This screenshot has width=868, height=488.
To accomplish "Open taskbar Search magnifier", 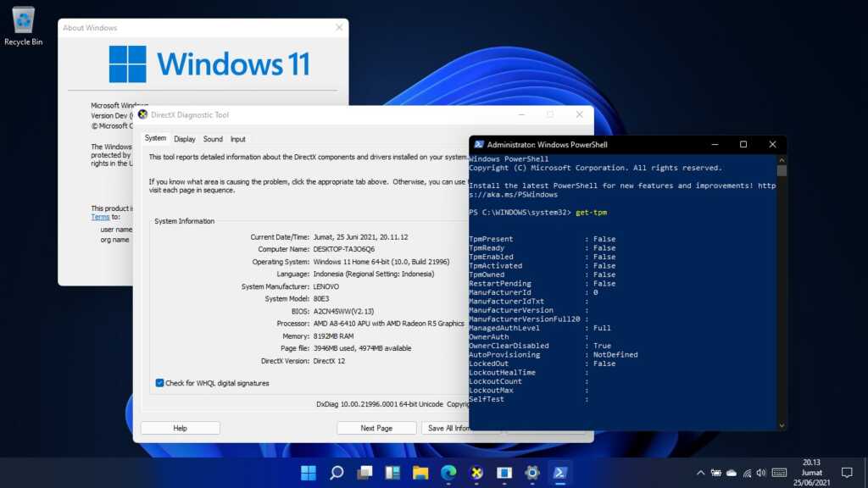I will coord(337,473).
